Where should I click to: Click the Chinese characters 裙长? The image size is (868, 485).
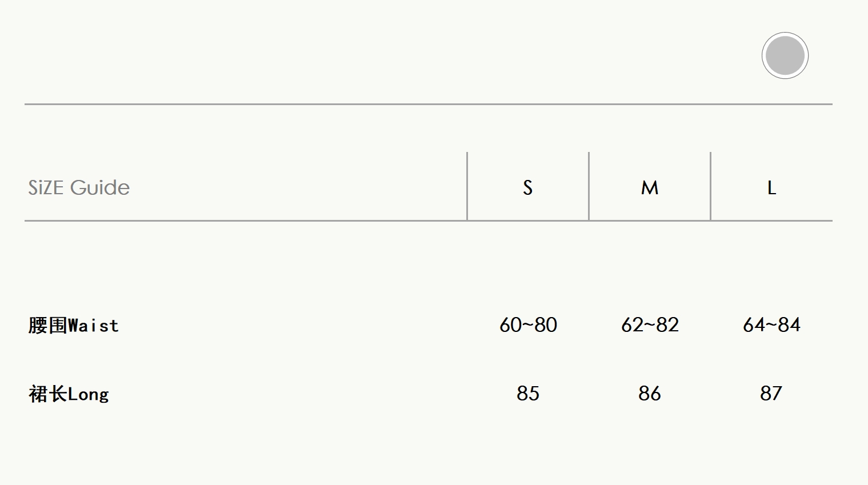point(48,394)
